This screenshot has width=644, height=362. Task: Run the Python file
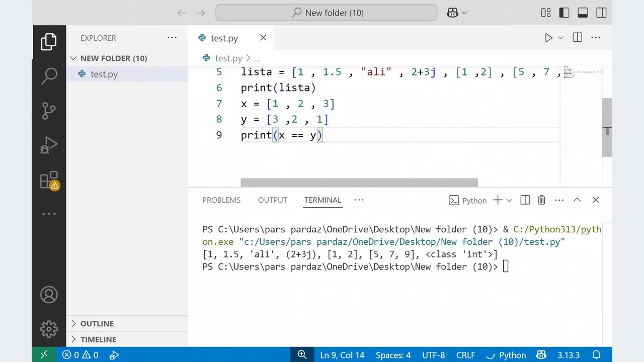pos(548,38)
